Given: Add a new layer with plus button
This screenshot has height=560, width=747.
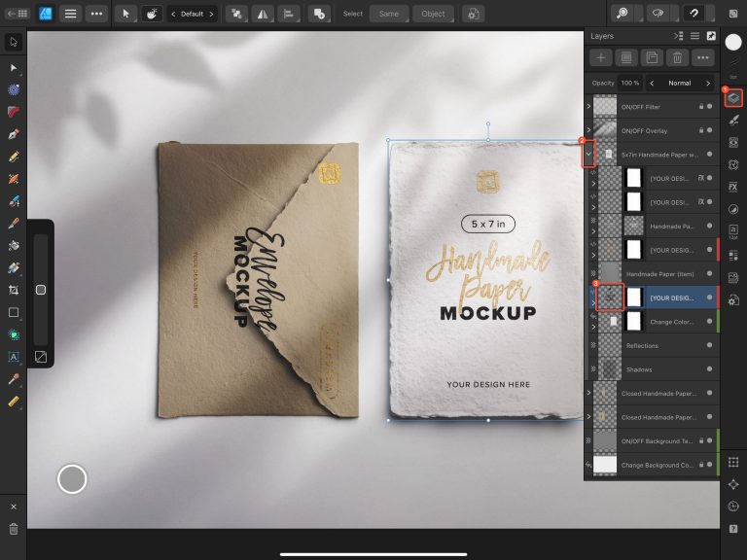Looking at the screenshot, I should click(x=601, y=58).
